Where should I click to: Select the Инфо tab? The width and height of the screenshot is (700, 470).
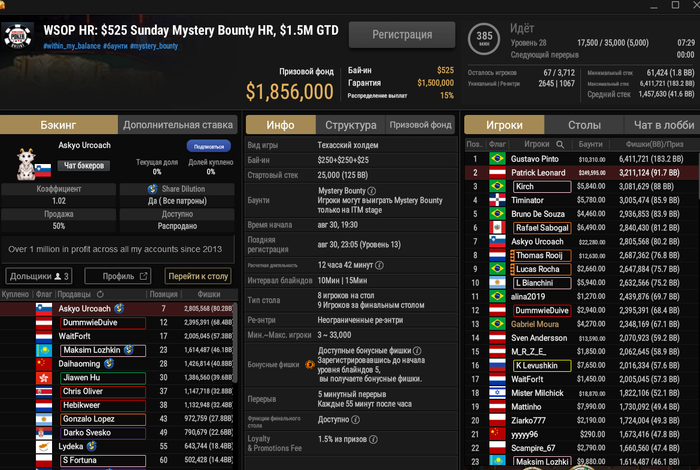point(280,125)
